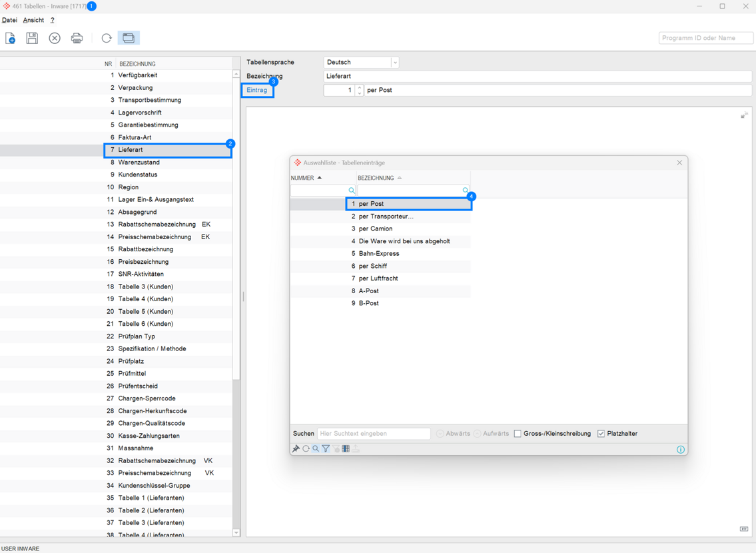756x553 pixels.
Task: Uncheck the Platzhalter checkbox
Action: pos(601,434)
